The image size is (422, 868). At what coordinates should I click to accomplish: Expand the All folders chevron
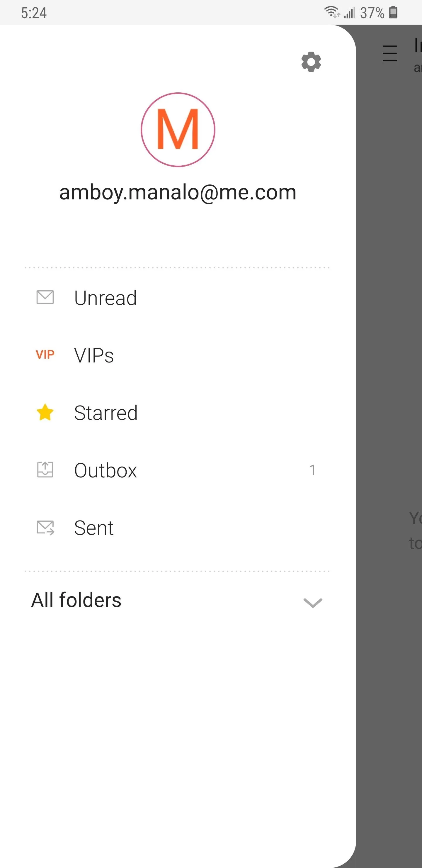click(x=312, y=603)
